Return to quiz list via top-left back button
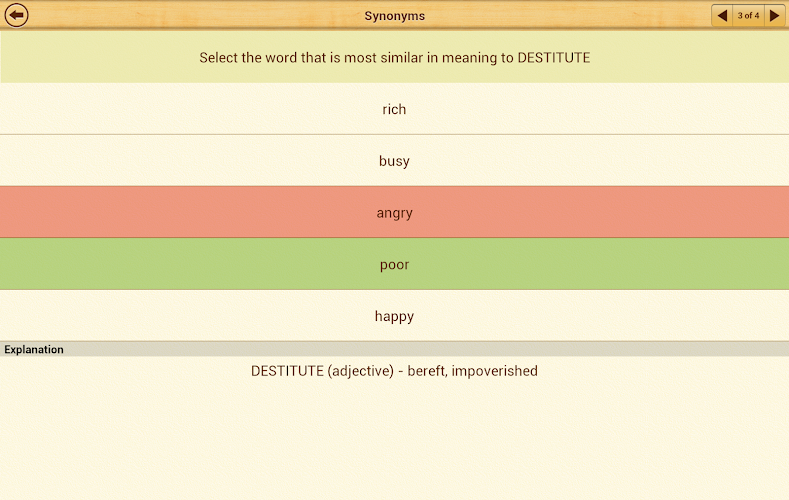Viewport: 789px width, 500px height. tap(17, 15)
